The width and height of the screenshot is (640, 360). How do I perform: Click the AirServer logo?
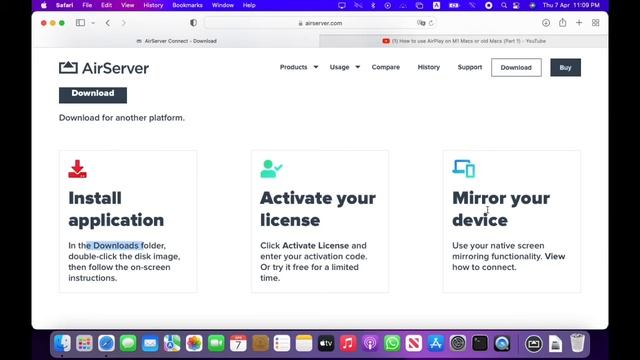[104, 68]
